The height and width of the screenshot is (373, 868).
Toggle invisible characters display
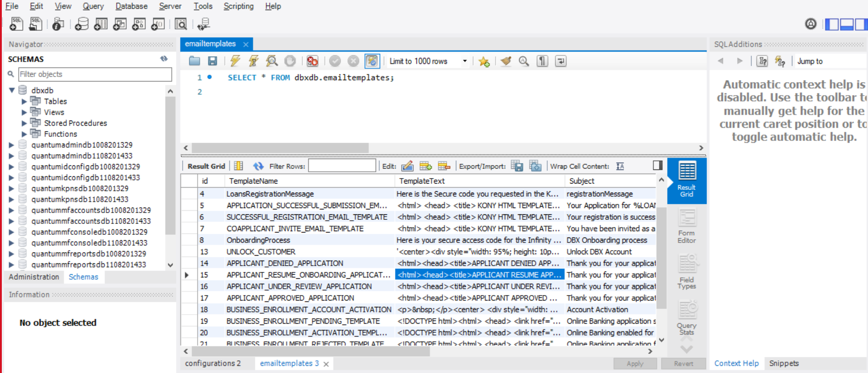point(542,61)
